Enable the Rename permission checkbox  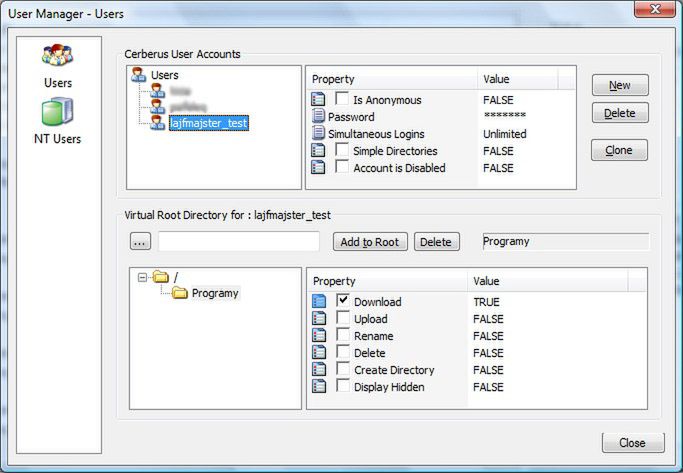click(343, 334)
